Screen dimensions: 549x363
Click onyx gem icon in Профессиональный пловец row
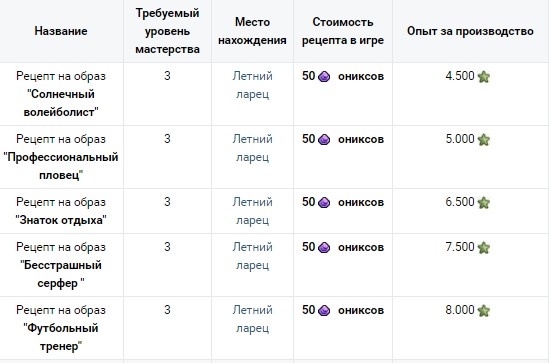click(324, 139)
